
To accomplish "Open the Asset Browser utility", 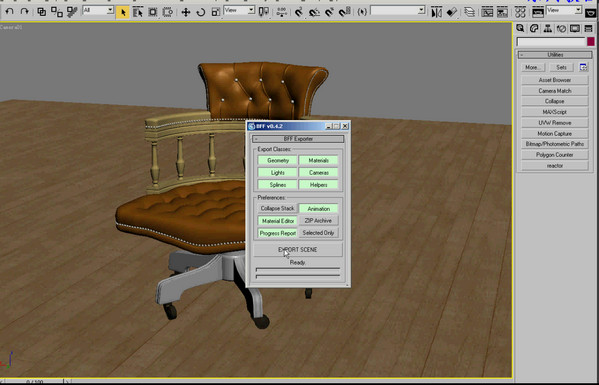I will (555, 80).
